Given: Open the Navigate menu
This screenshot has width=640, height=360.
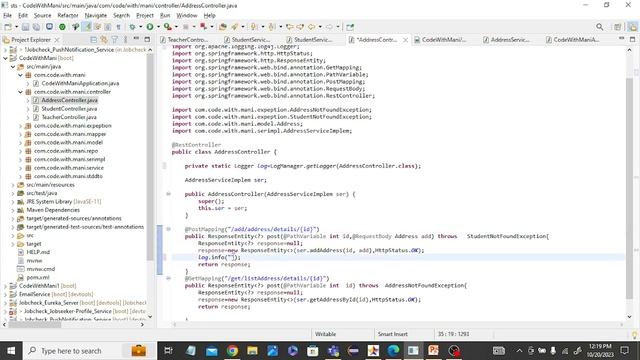Looking at the screenshot, I should (x=96, y=16).
